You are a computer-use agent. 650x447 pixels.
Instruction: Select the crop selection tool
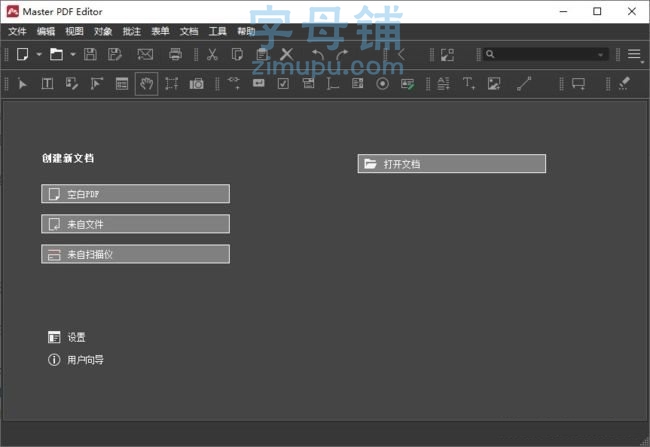pyautogui.click(x=172, y=84)
